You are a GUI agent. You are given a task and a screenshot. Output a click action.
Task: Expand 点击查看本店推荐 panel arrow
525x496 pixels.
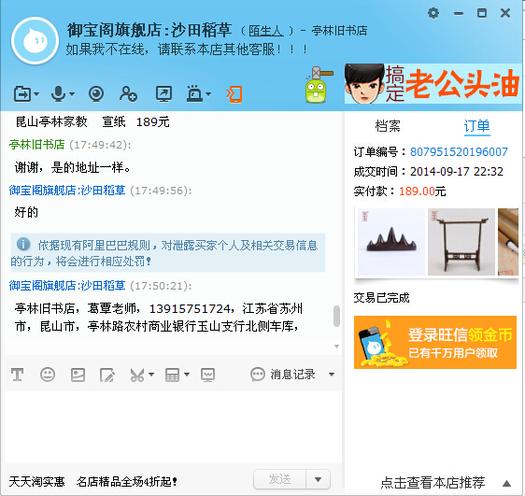tap(507, 483)
